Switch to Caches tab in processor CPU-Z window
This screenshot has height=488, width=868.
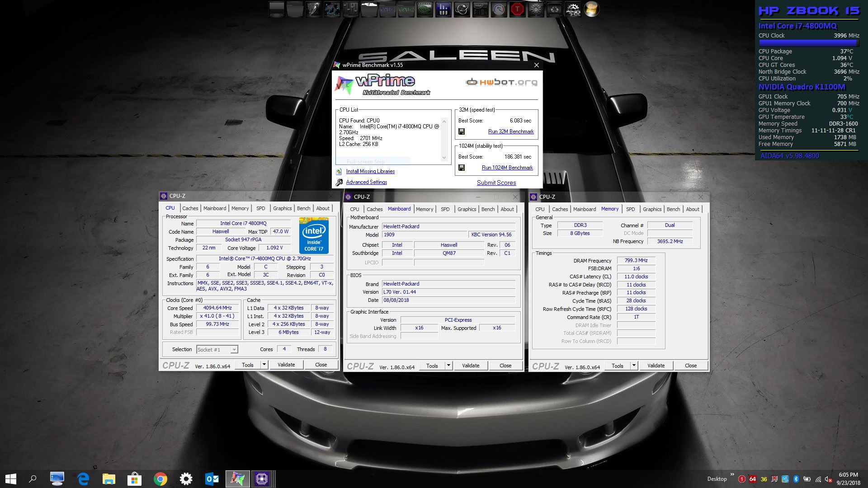pos(190,208)
